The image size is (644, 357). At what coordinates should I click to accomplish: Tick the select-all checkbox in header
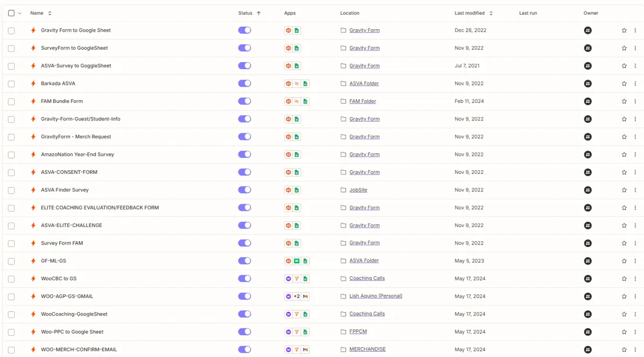click(x=12, y=13)
